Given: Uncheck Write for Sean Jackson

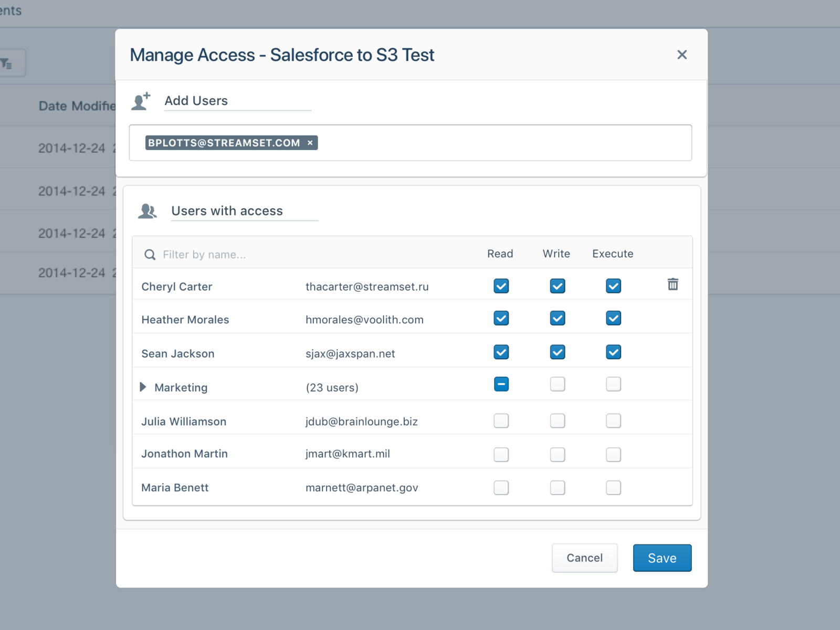Looking at the screenshot, I should (558, 352).
